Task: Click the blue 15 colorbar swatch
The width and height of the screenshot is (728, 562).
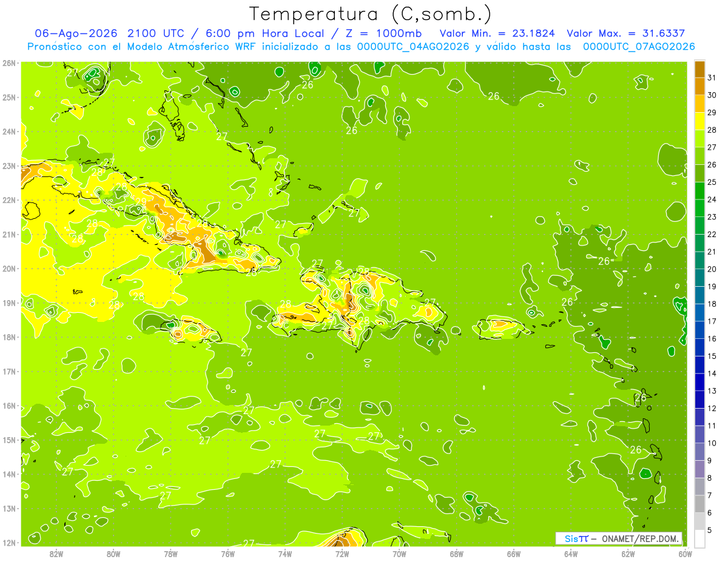Action: (x=699, y=347)
